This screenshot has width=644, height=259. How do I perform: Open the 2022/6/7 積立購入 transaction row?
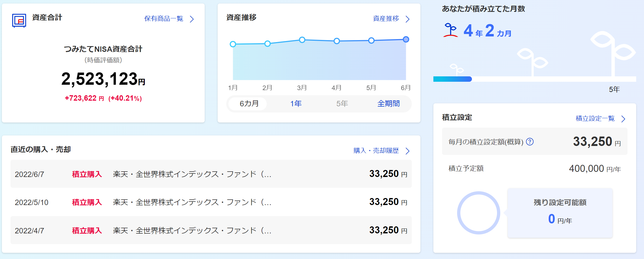point(211,174)
